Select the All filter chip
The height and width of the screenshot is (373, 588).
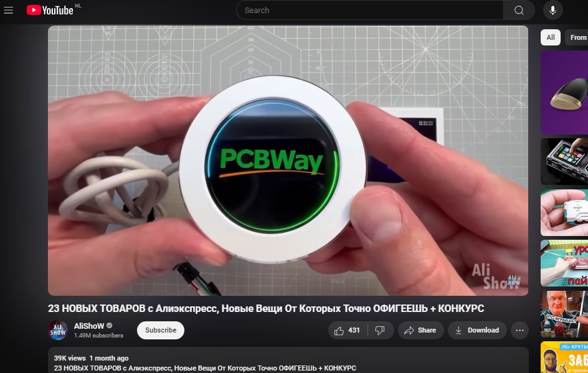pos(551,37)
